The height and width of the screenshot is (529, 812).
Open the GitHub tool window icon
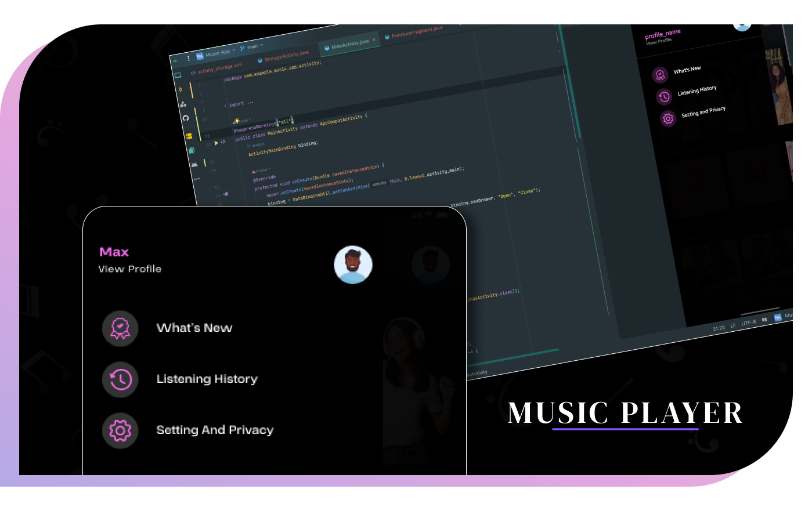186,118
